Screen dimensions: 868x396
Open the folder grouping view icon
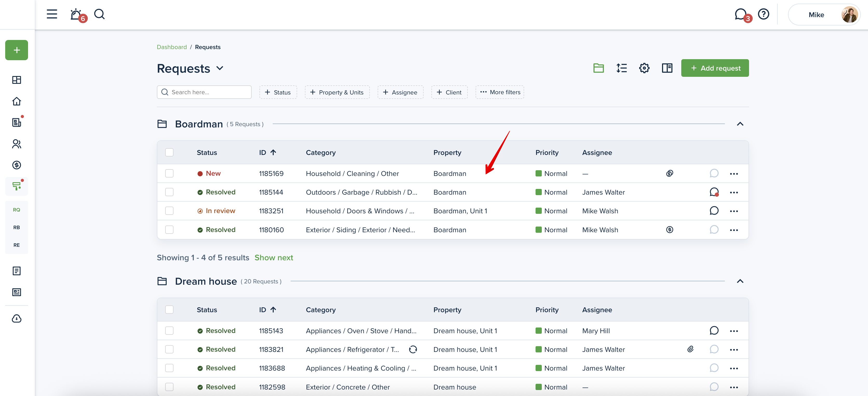tap(598, 68)
